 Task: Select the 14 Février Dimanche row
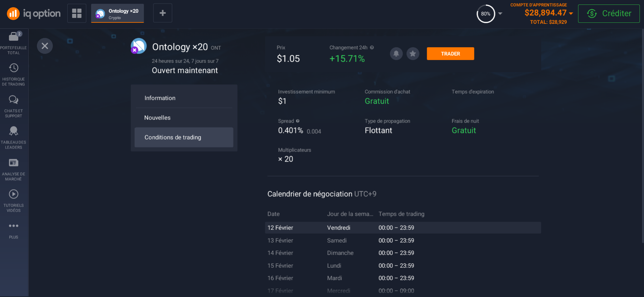click(403, 253)
